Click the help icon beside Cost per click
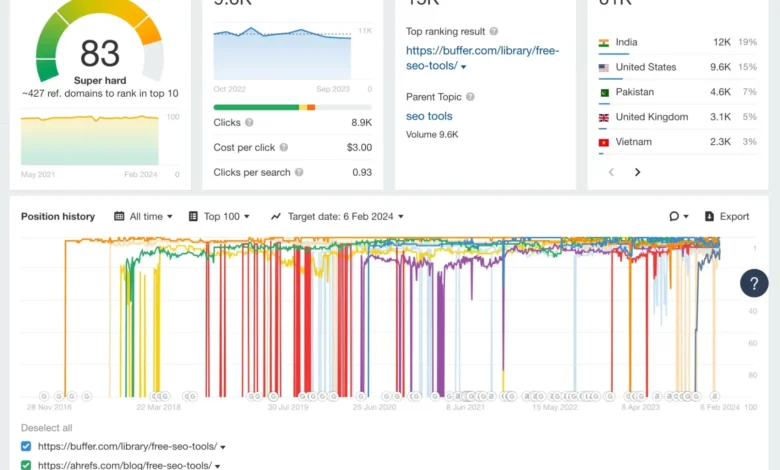This screenshot has height=470, width=780. tap(284, 148)
